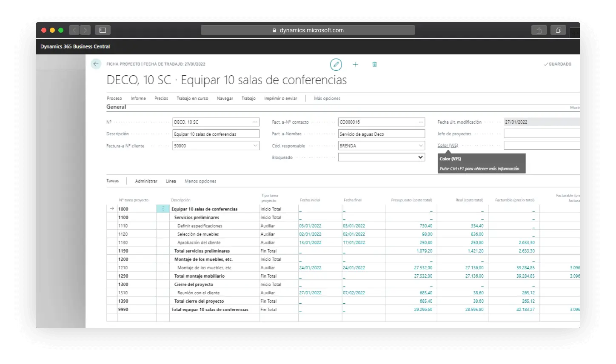Click the browser show tabs icon
616x364 pixels.
click(x=558, y=30)
